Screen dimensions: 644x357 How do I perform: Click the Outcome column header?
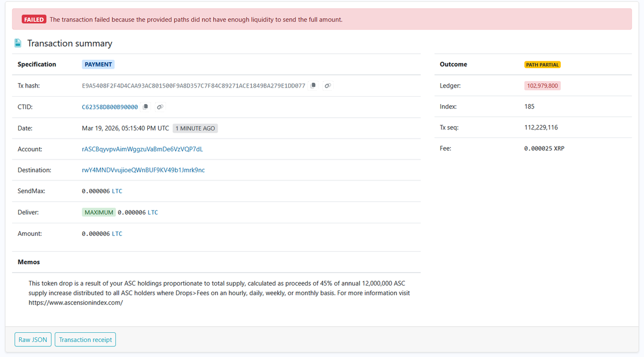[x=453, y=64]
